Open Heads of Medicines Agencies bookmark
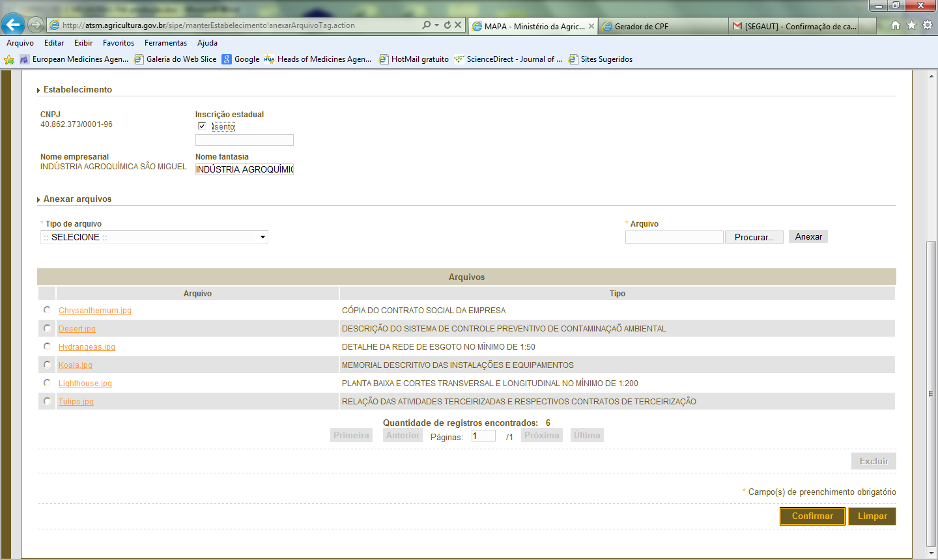 (318, 59)
